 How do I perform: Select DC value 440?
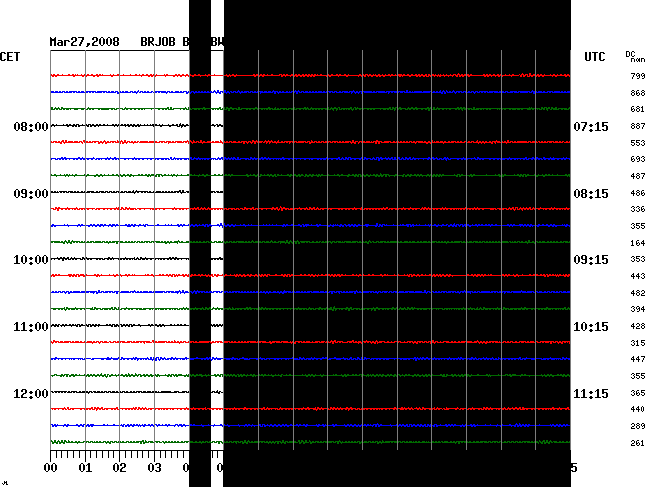point(638,409)
